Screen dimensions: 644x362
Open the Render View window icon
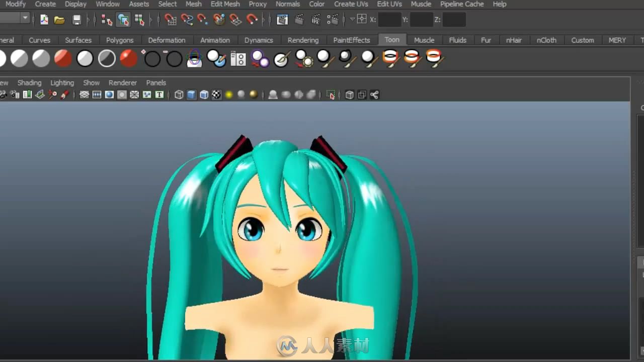282,20
